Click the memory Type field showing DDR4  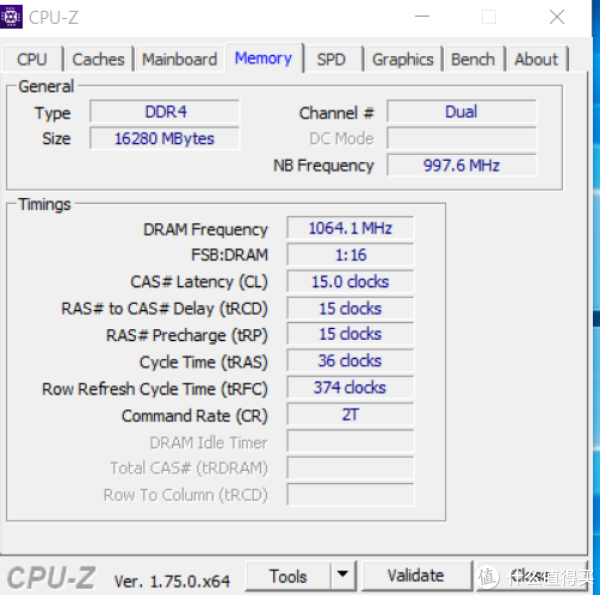coord(164,112)
